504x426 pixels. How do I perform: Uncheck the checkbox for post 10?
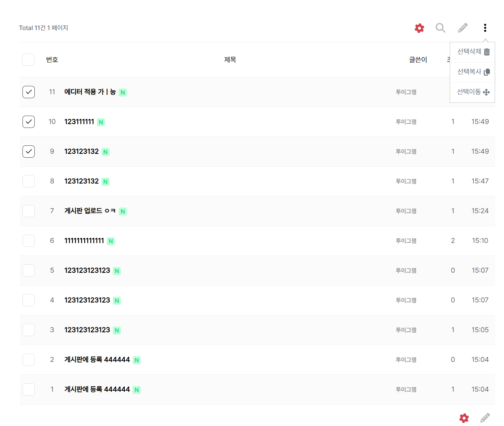tap(28, 122)
